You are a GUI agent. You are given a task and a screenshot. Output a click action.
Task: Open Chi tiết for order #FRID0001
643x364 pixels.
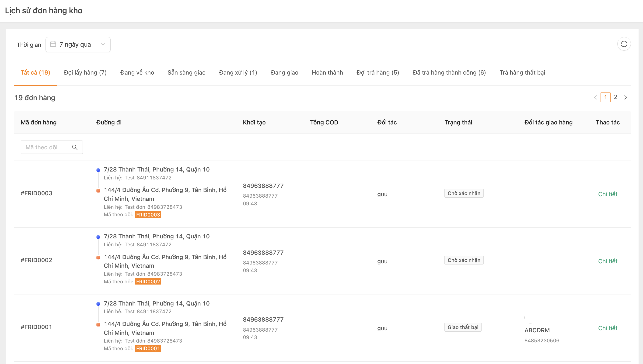tap(608, 328)
